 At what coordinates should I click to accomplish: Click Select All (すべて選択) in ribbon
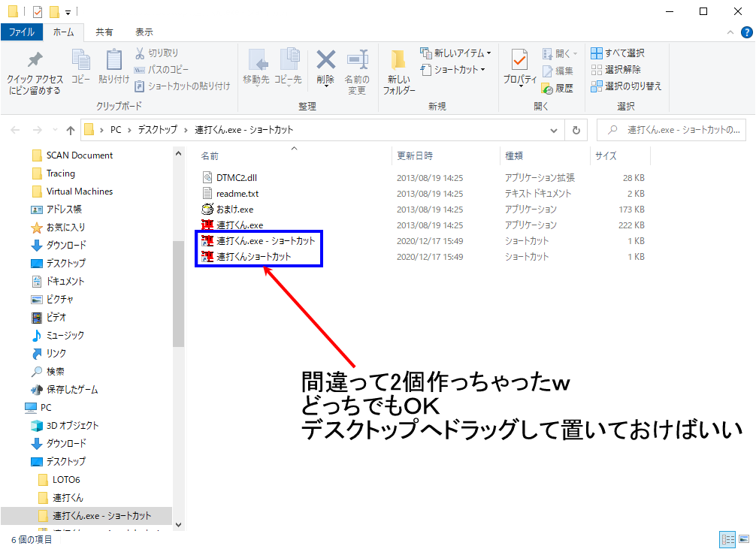618,53
